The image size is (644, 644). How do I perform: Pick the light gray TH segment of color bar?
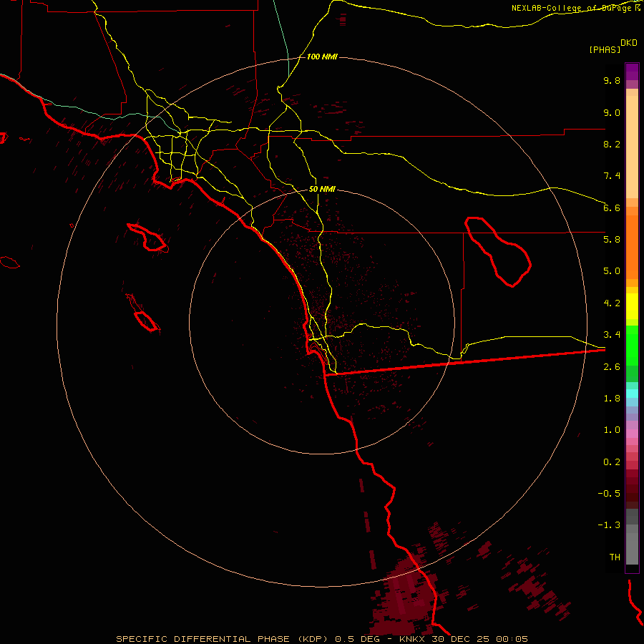[x=632, y=548]
